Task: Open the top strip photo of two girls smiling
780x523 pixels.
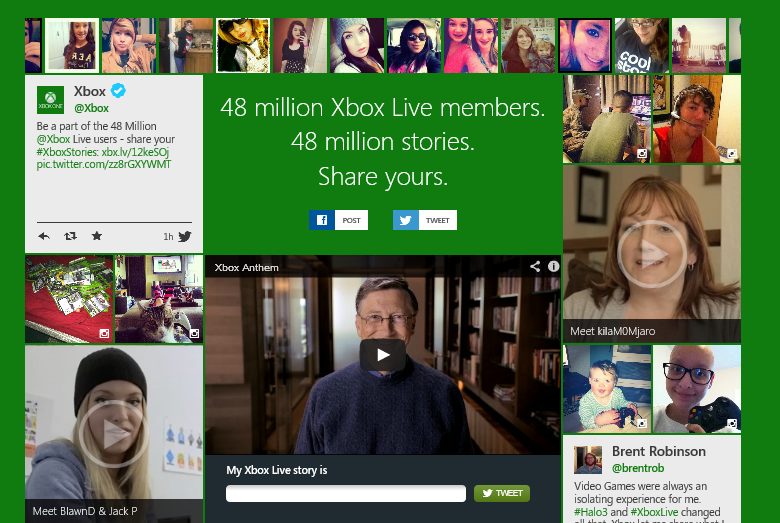Action: (x=471, y=45)
